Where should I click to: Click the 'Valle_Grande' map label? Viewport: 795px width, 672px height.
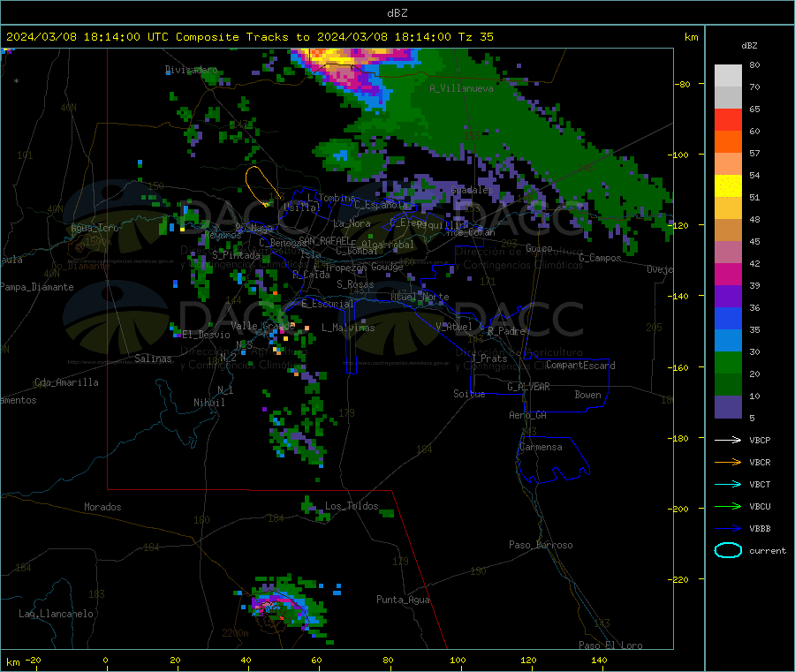[x=262, y=325]
